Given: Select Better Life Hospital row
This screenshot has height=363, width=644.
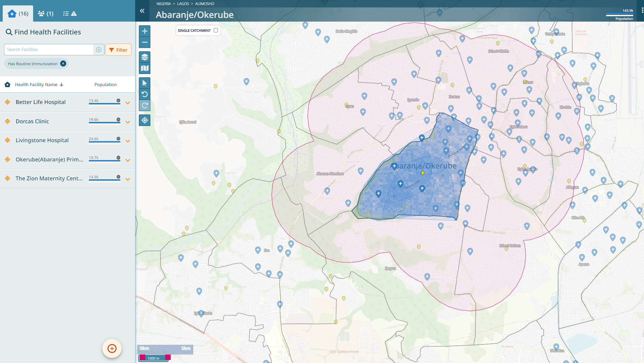Looking at the screenshot, I should (68, 102).
